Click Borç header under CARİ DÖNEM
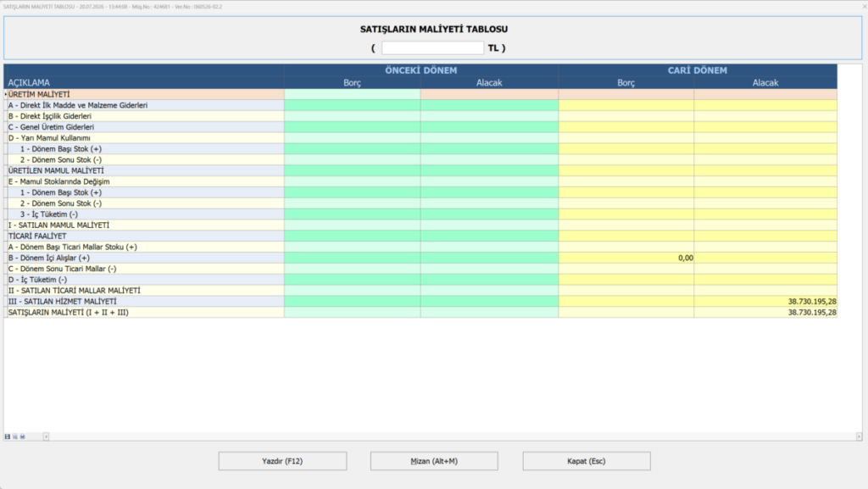 pyautogui.click(x=626, y=82)
